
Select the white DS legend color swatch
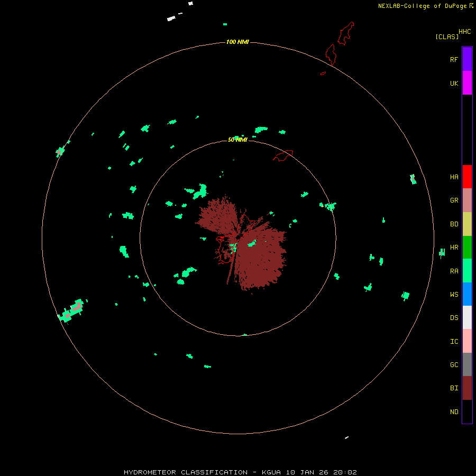click(467, 317)
